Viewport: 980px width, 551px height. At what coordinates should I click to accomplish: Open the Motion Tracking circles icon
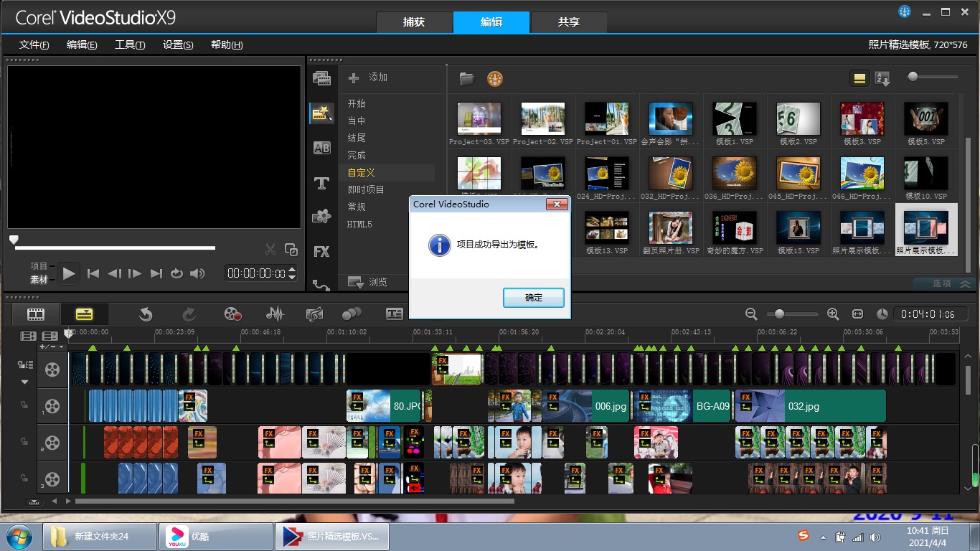352,314
